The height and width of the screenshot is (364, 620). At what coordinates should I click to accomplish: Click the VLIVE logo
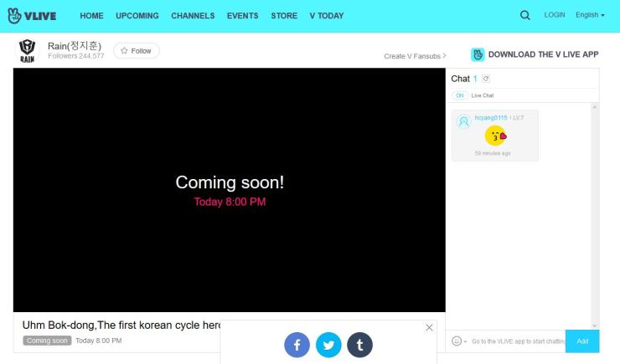click(x=32, y=15)
